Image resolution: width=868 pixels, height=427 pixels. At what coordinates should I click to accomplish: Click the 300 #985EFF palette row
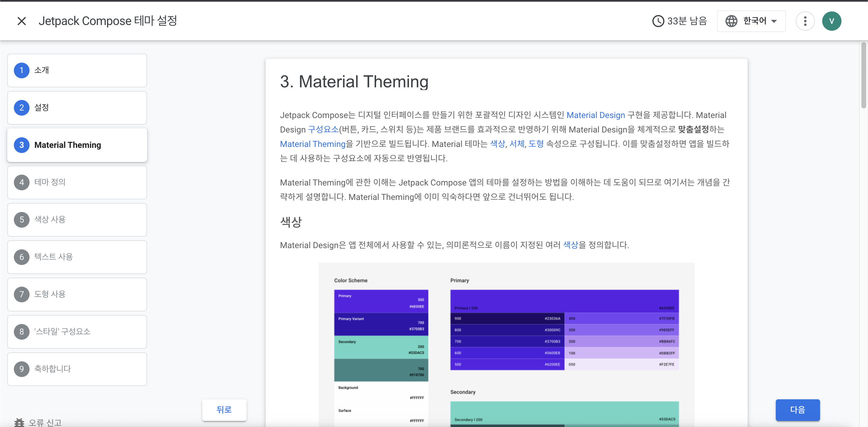621,330
